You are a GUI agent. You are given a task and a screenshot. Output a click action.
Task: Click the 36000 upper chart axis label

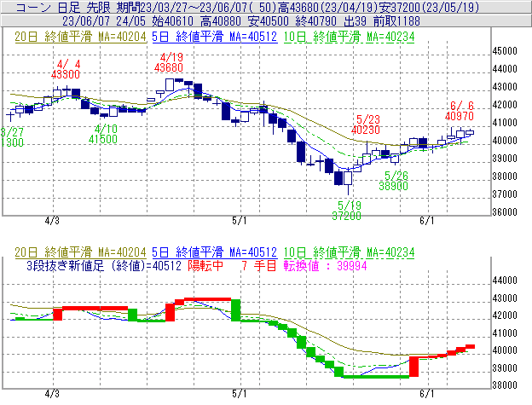(x=505, y=212)
